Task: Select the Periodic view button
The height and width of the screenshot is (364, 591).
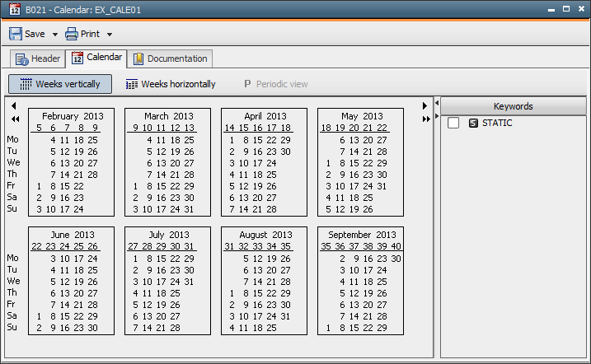Action: [x=275, y=84]
